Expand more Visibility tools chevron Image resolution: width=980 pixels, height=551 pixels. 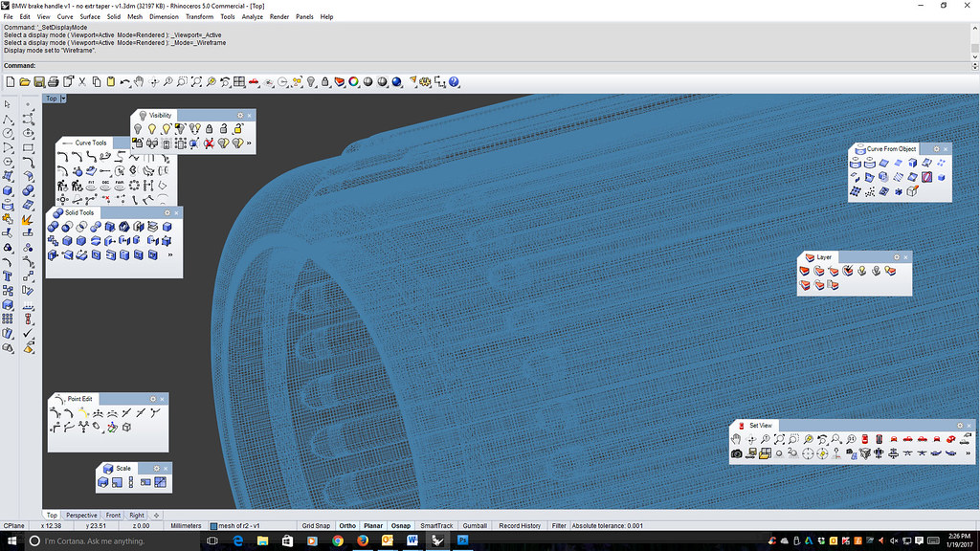coord(249,143)
